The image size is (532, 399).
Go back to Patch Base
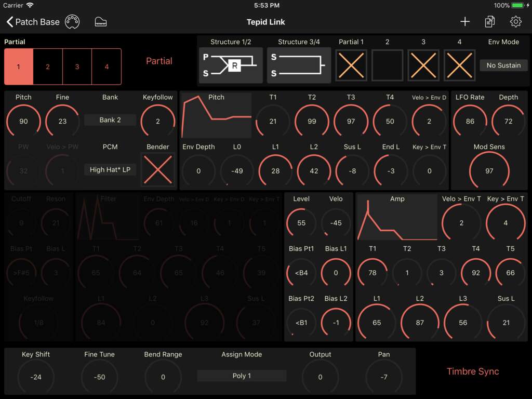pyautogui.click(x=33, y=22)
